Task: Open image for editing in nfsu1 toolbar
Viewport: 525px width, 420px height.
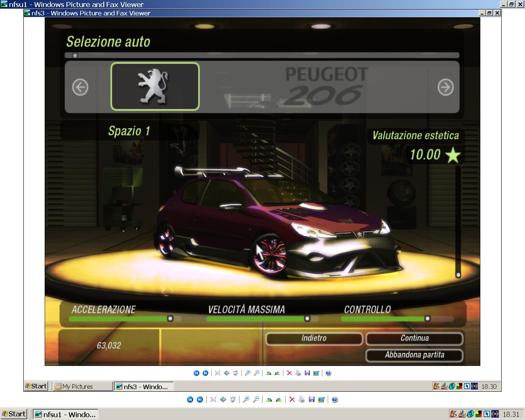Action: 322,399
